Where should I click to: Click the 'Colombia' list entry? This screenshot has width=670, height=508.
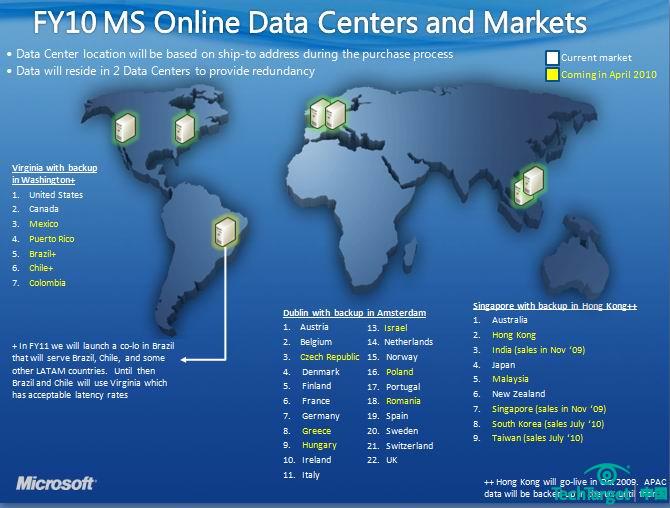click(x=47, y=283)
